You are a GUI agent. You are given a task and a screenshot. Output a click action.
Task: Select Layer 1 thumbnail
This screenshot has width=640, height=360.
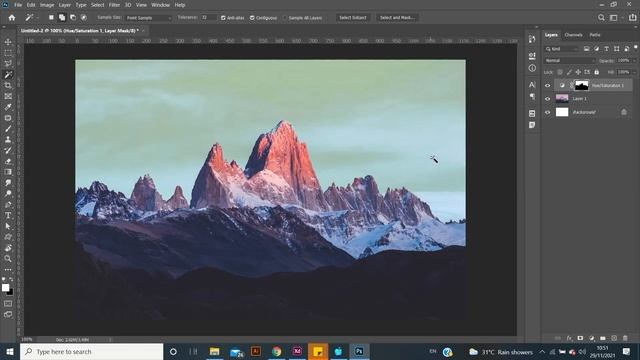(x=562, y=98)
